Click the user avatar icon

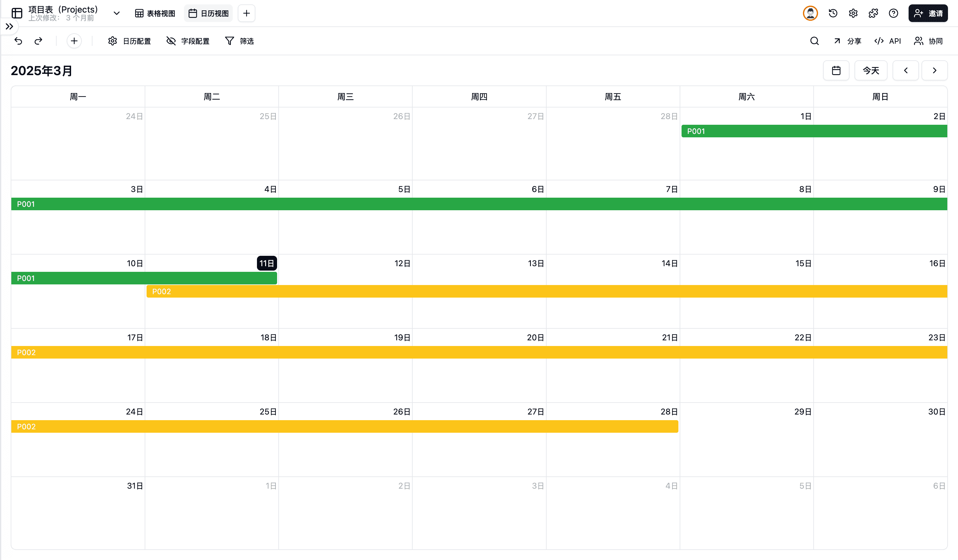point(810,13)
